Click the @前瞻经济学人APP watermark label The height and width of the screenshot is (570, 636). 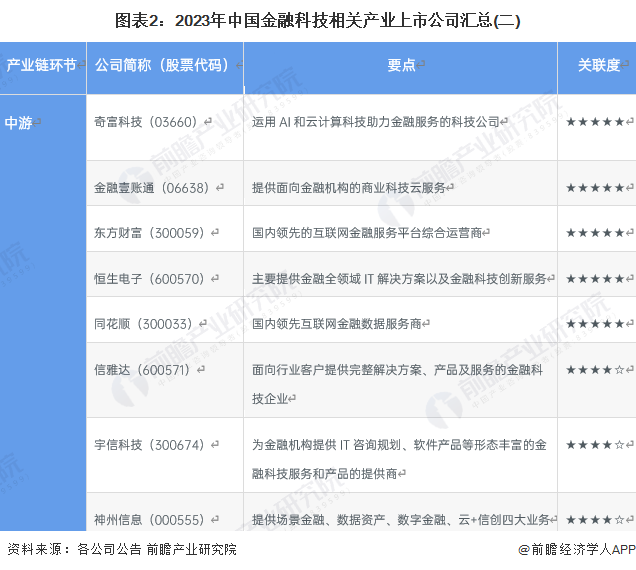[x=576, y=549]
